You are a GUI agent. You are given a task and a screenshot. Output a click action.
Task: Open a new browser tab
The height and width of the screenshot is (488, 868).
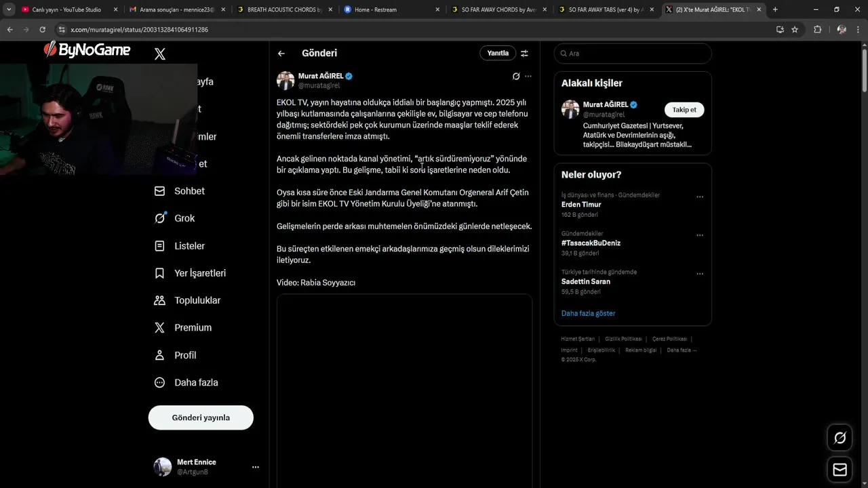point(775,9)
